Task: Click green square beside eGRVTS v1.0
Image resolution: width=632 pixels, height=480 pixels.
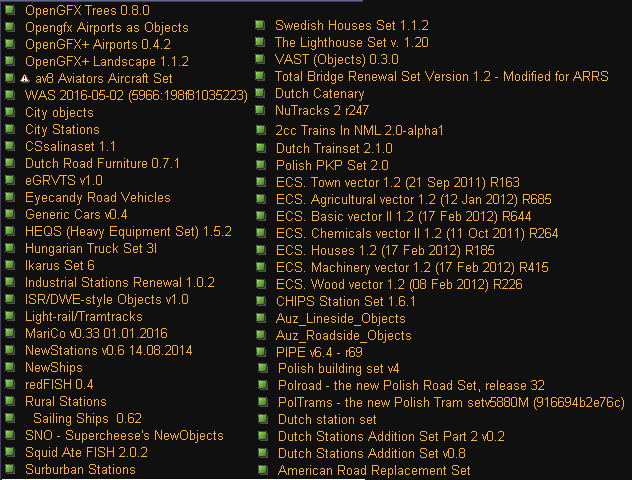Action: 10,180
